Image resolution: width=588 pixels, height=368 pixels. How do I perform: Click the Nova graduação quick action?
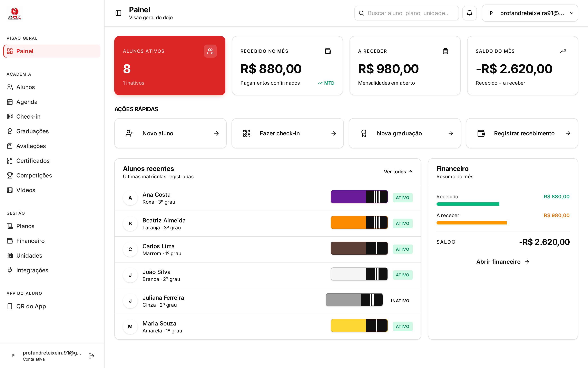pyautogui.click(x=405, y=133)
